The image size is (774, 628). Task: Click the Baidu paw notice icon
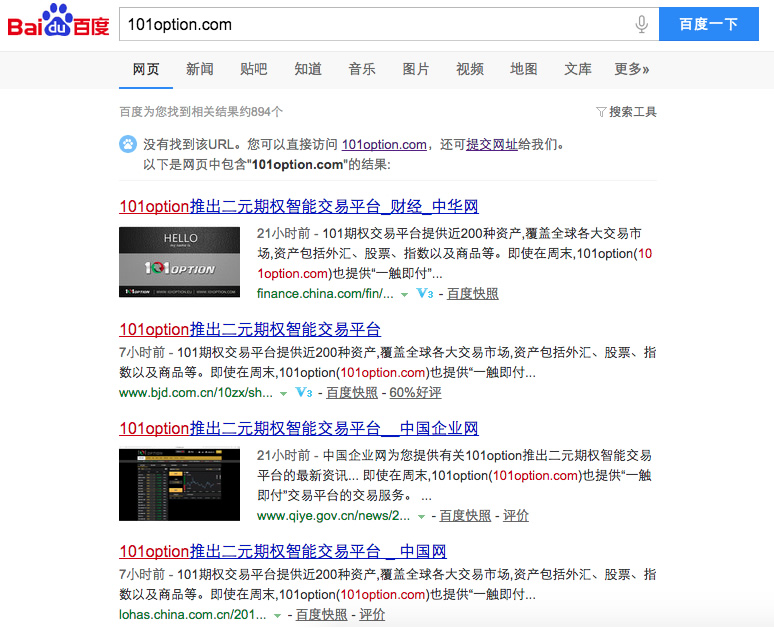[x=128, y=144]
